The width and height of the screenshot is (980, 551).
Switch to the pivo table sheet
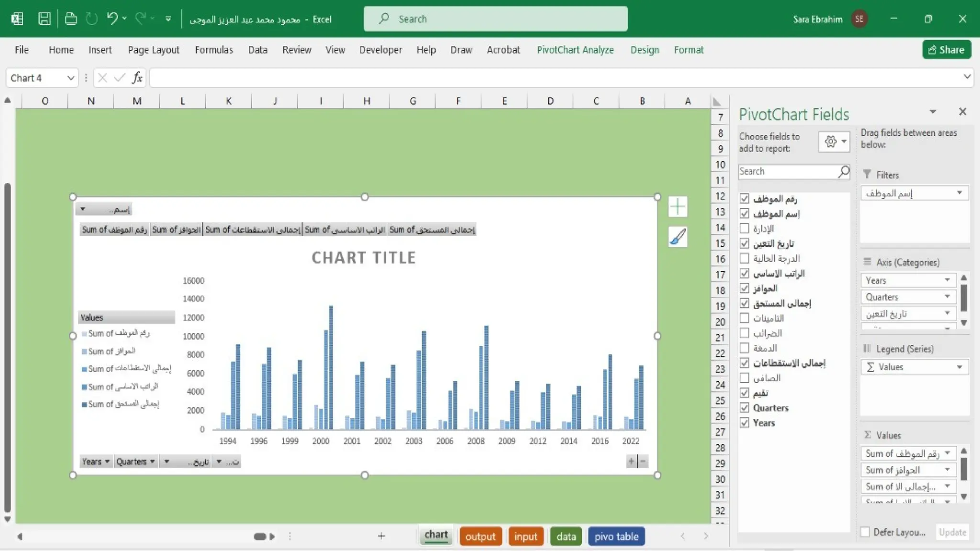616,537
